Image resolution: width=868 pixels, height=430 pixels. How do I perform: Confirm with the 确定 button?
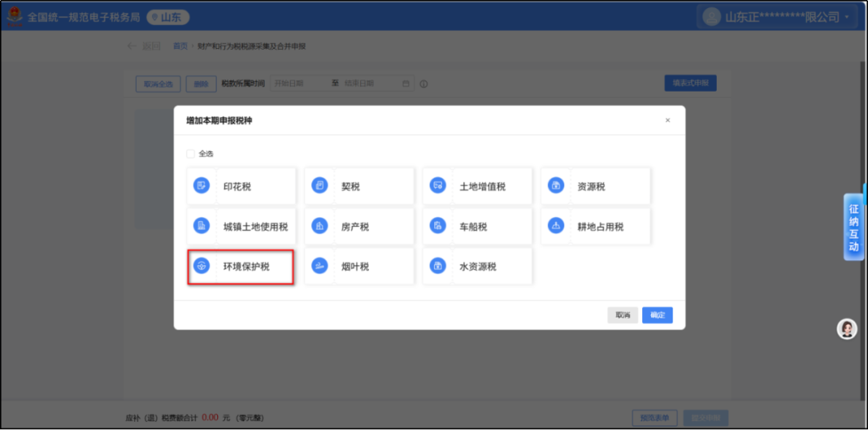click(x=657, y=315)
